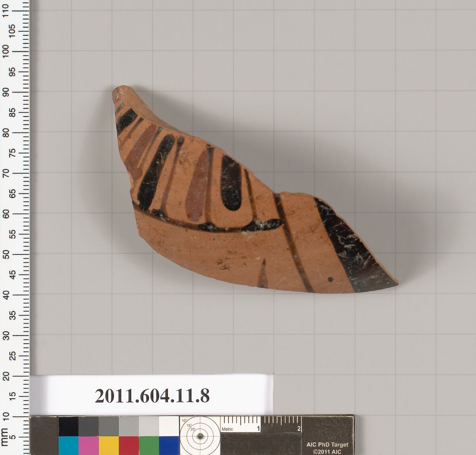
Task: Click the AIC PhD Target text
Action: click(327, 445)
